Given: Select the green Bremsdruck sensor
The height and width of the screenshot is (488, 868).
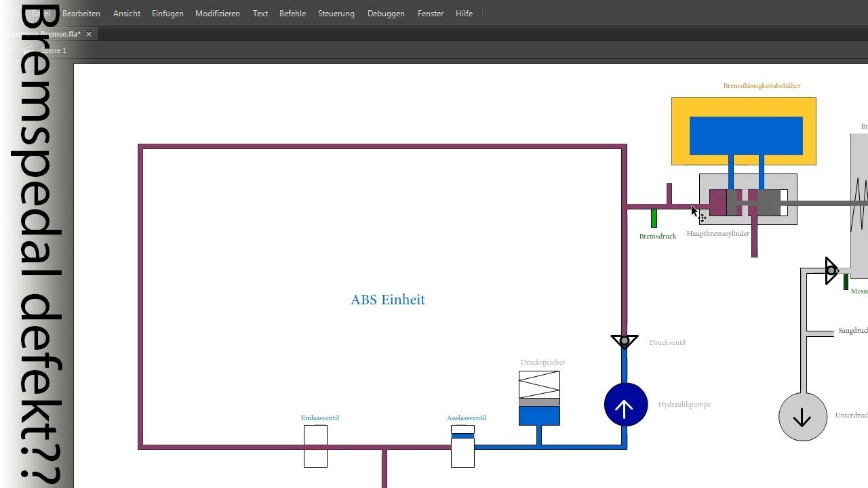Looking at the screenshot, I should pos(654,218).
